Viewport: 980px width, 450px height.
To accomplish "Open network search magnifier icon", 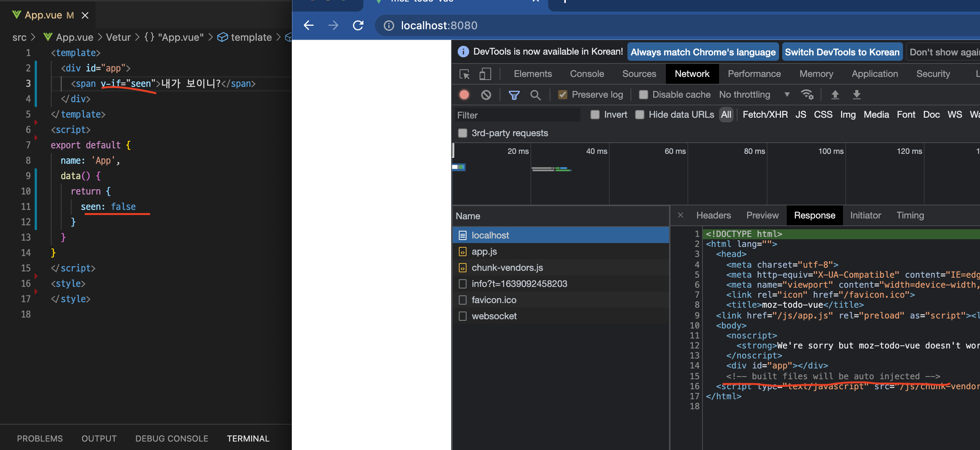I will coord(535,95).
